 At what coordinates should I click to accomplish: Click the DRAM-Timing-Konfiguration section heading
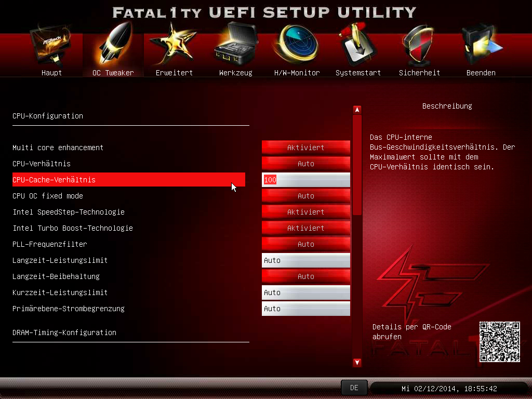tap(64, 332)
